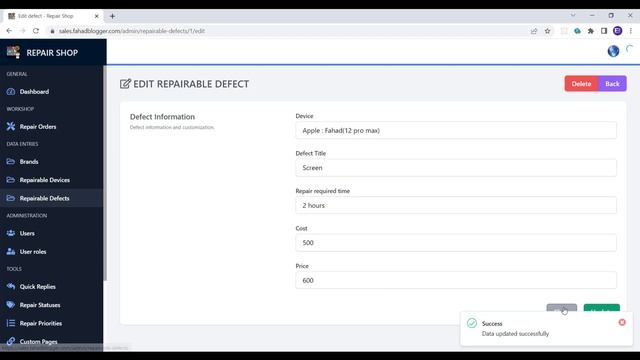The image size is (640, 360).
Task: Click the Quick Replies reply icon
Action: (x=11, y=287)
